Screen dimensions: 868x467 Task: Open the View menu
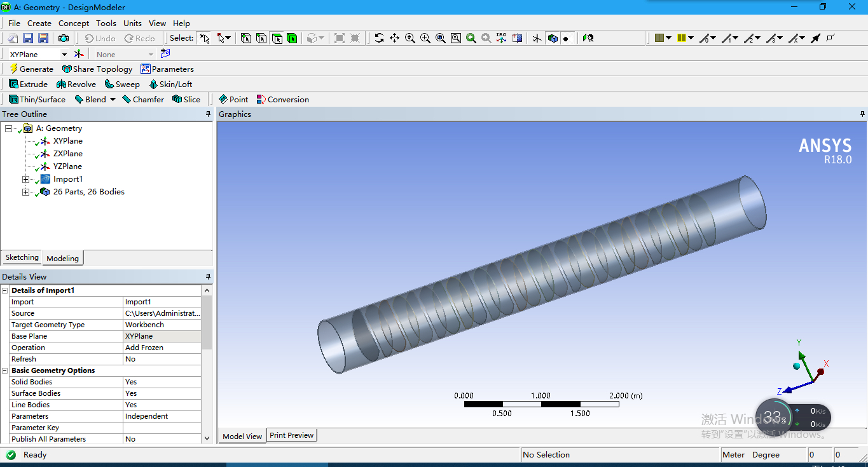tap(157, 23)
